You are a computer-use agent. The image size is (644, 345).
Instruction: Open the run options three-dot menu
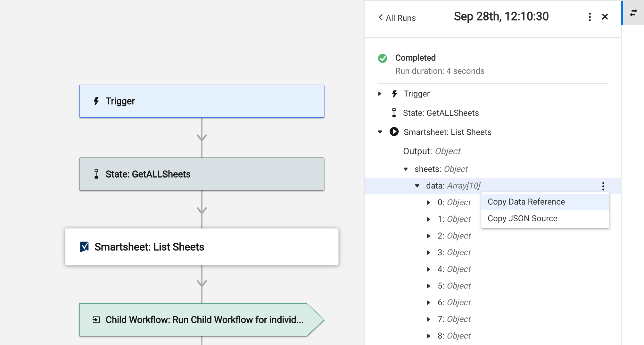[590, 17]
